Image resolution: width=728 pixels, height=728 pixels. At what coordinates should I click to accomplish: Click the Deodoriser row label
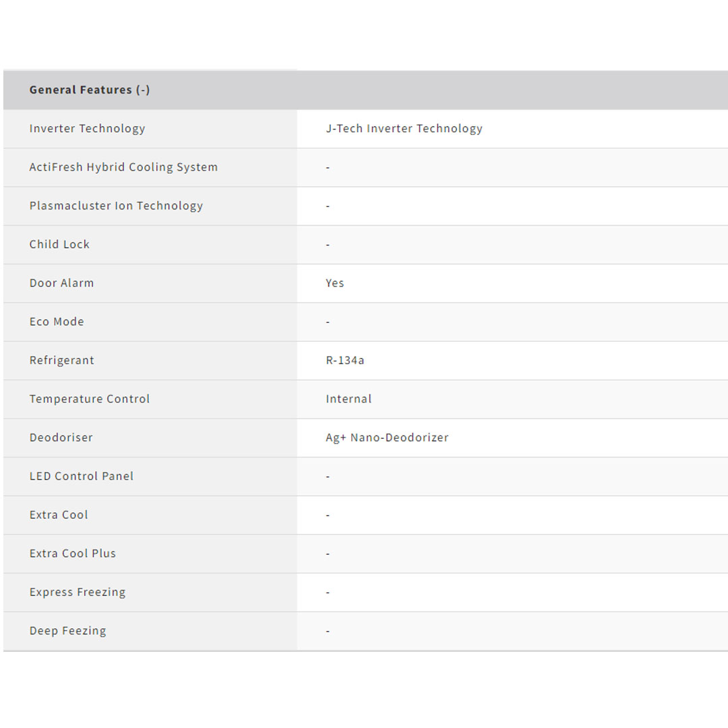(61, 437)
